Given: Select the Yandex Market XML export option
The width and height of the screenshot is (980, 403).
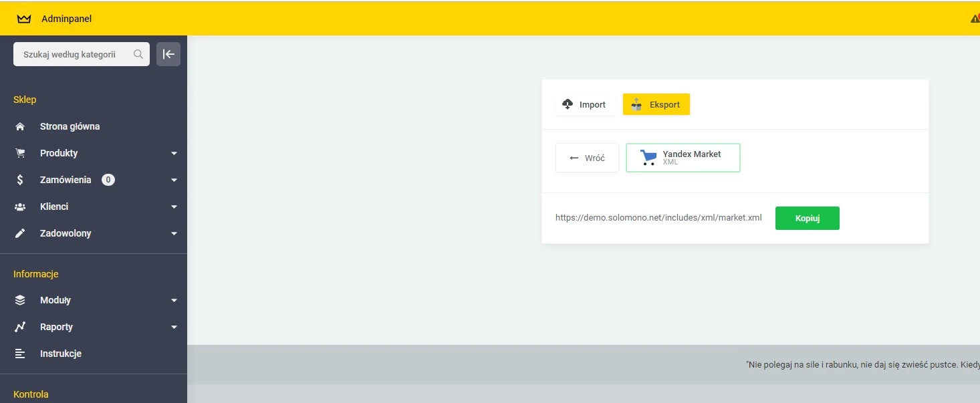Looking at the screenshot, I should pos(683,157).
